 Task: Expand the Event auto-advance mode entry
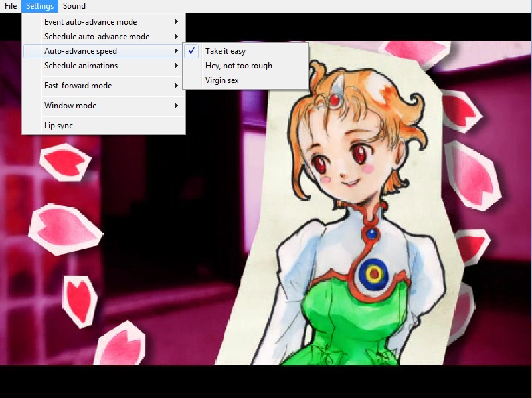[90, 22]
